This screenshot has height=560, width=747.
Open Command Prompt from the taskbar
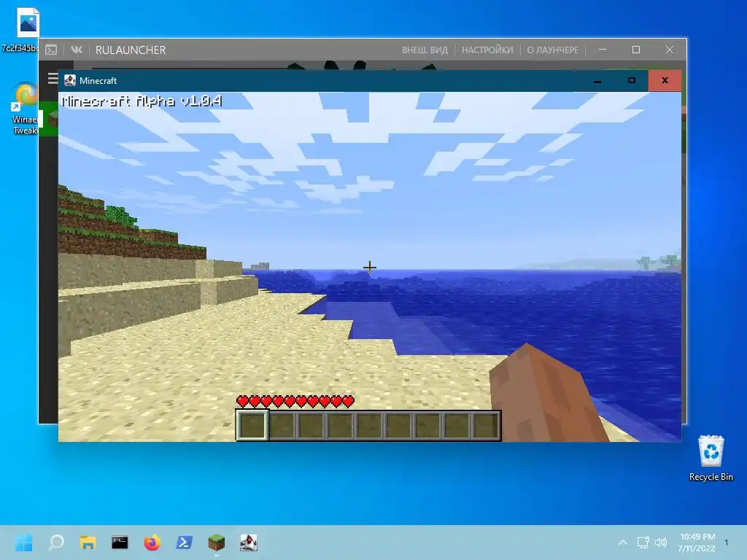(120, 542)
